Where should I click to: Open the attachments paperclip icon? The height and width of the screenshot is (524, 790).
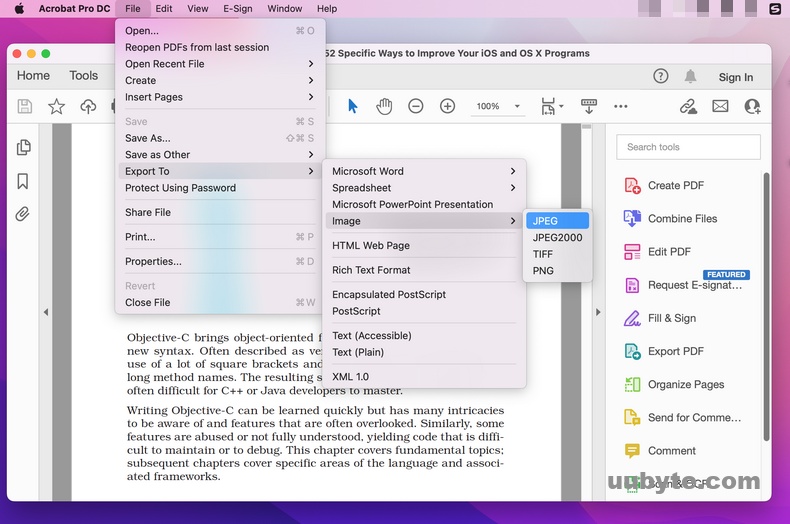coord(22,214)
